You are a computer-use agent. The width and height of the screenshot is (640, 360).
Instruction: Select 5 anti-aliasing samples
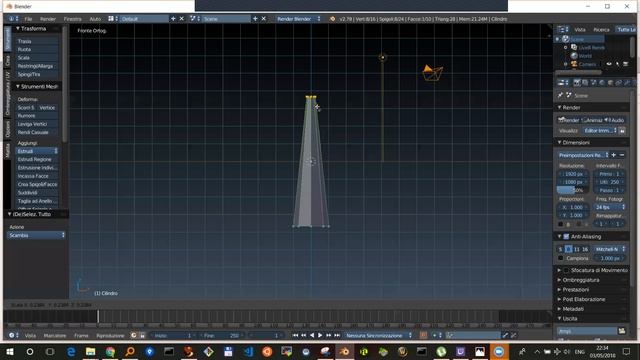coord(561,249)
